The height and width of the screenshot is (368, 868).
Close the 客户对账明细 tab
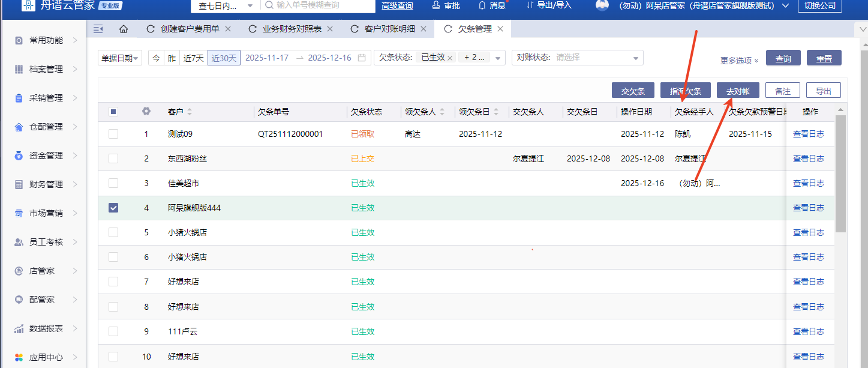424,29
